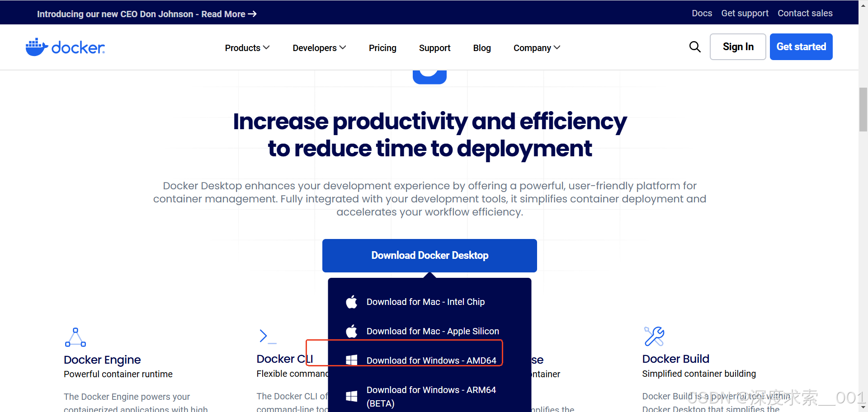Click the Docker Engine triangle icon

pyautogui.click(x=75, y=337)
